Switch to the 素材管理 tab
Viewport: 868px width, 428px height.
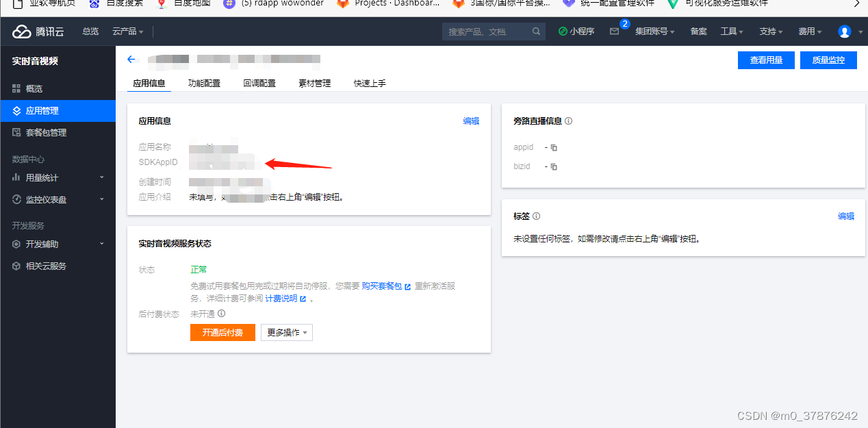314,83
